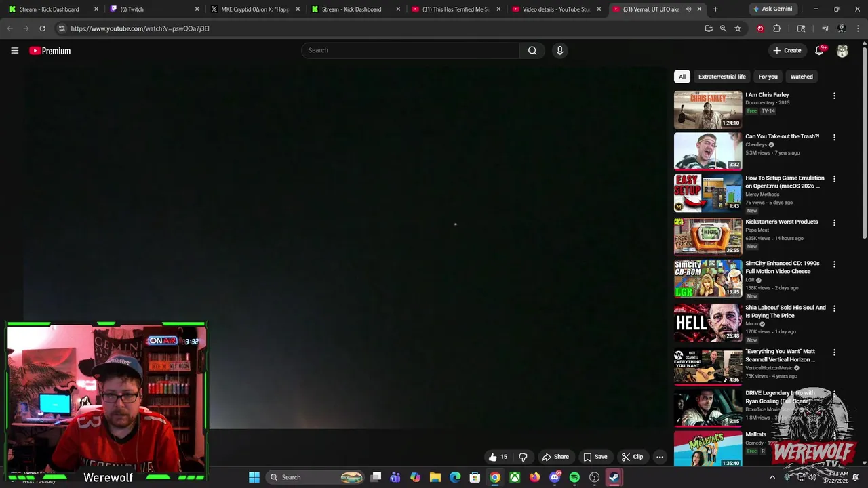Viewport: 868px width, 488px height.
Task: Open zoom magnifier icon in address bar
Action: coord(723,28)
